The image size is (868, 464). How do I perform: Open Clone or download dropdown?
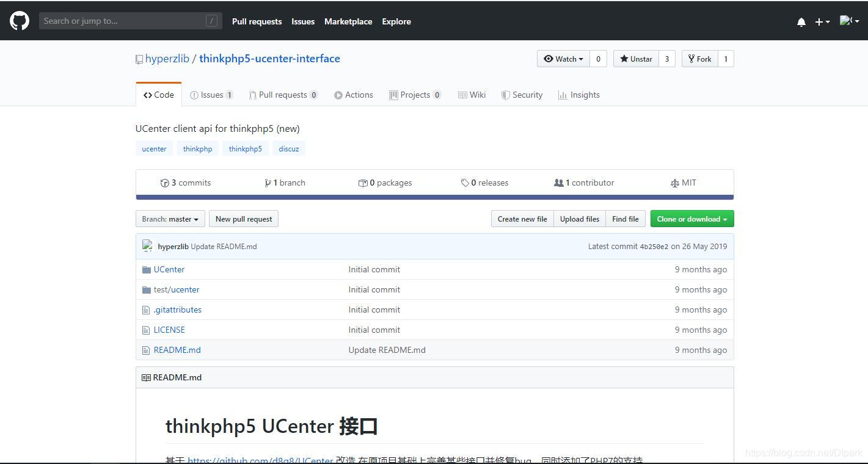click(x=692, y=219)
